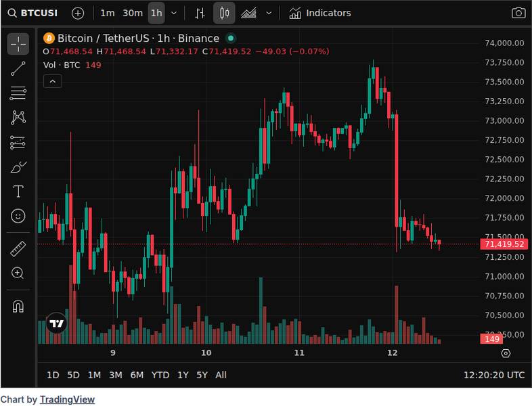Viewport: 532px width, 406px height.
Task: Select the trend line drawing tool
Action: [x=18, y=68]
